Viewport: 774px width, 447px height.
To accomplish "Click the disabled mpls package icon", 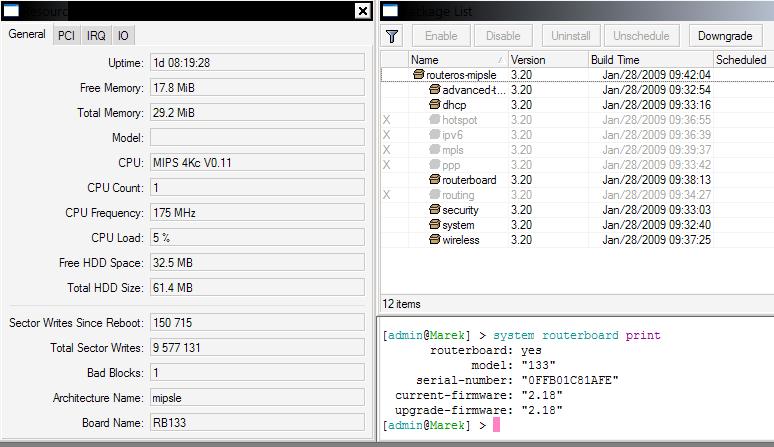I will (434, 149).
